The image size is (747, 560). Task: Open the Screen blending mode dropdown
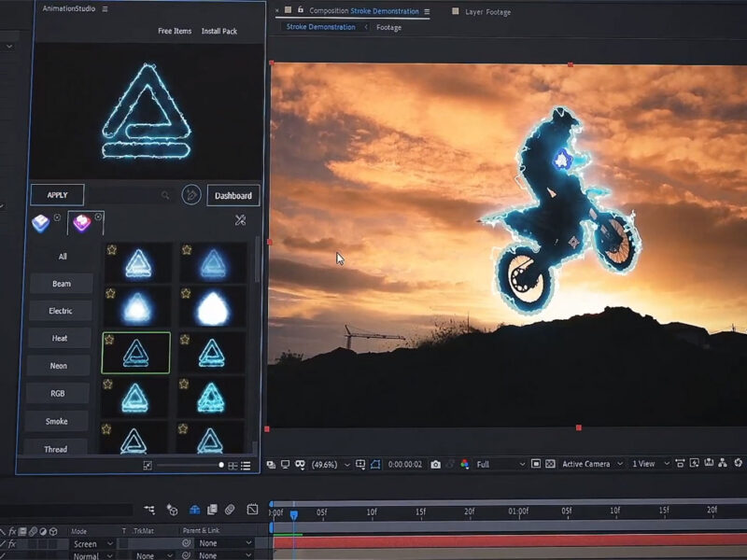pos(93,543)
